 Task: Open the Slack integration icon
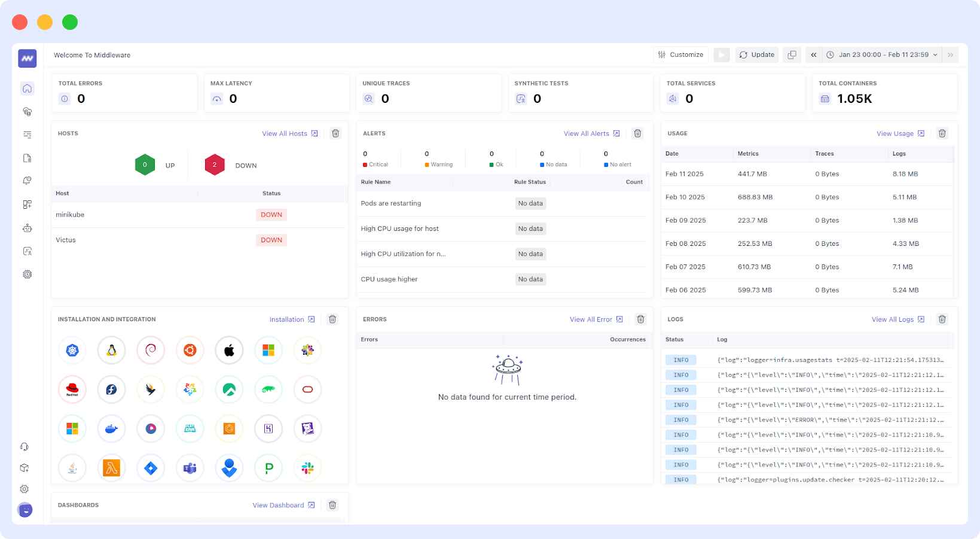click(307, 468)
